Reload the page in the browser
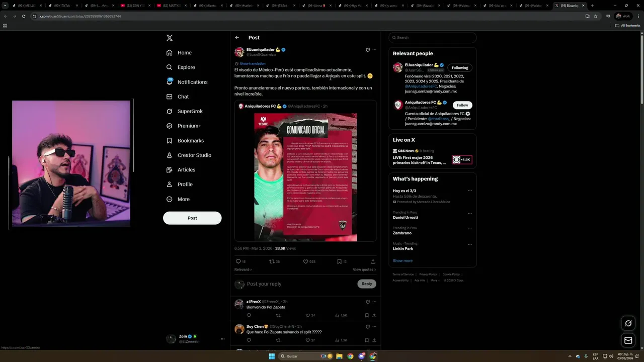644x362 pixels. [x=24, y=16]
